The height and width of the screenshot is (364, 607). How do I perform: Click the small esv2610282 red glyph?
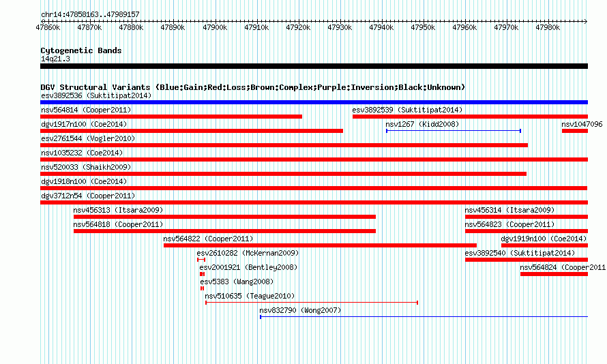pos(201,260)
